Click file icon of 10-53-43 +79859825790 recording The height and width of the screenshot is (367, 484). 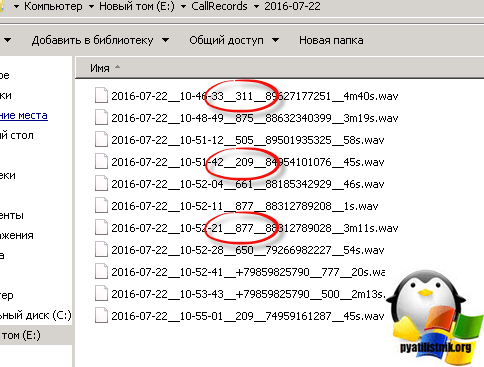[x=101, y=294]
